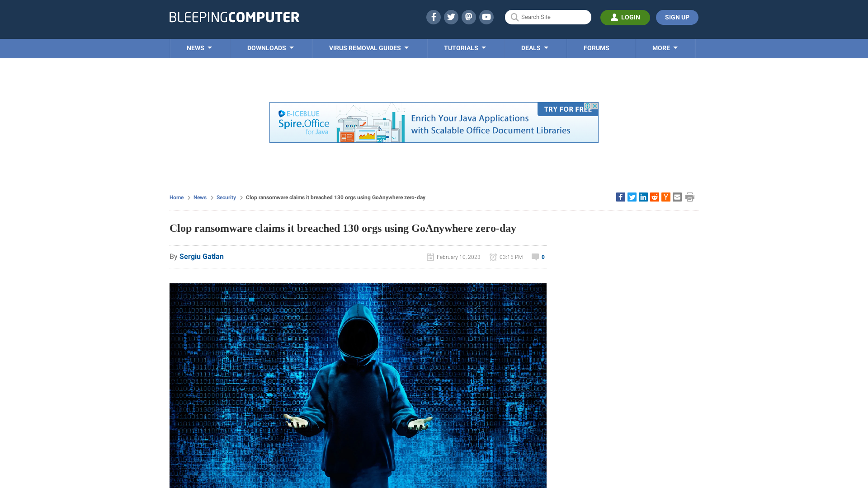This screenshot has height=488, width=868.
Task: Click the Yahoo share icon
Action: point(666,197)
